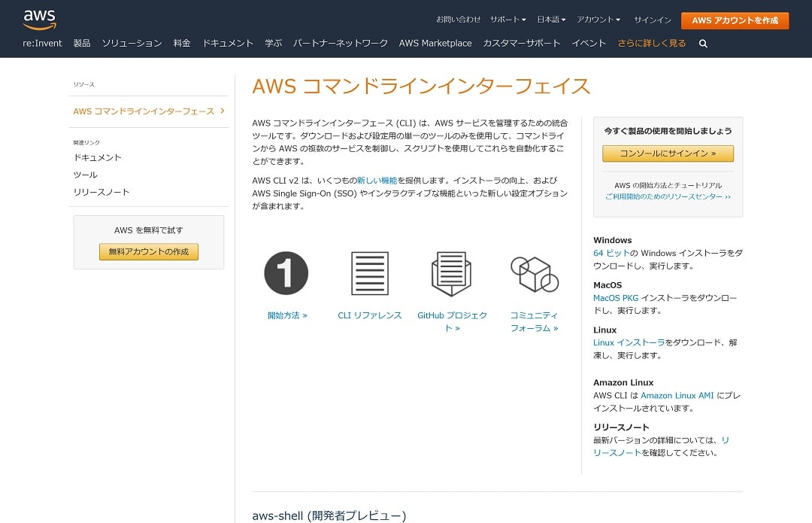This screenshot has width=812, height=523.
Task: Click 無料アカウントの作成 button
Action: pos(149,252)
